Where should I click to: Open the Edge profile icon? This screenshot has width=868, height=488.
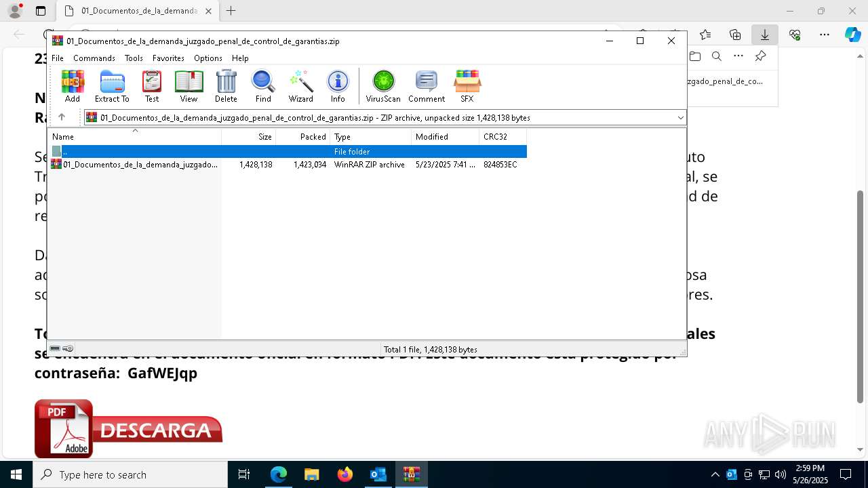(15, 11)
